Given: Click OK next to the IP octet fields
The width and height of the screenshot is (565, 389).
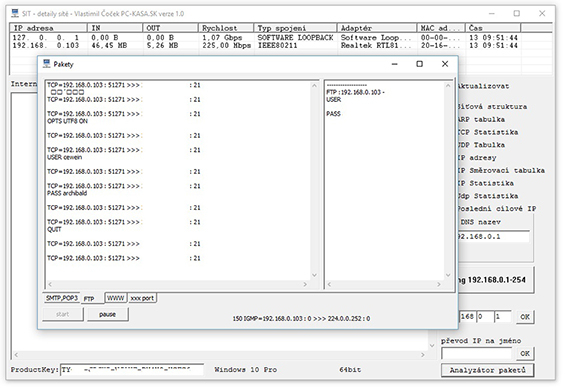Looking at the screenshot, I should tap(525, 317).
